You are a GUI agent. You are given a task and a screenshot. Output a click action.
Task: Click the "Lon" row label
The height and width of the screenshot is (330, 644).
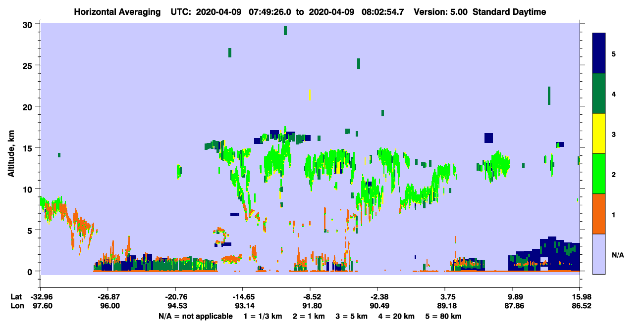(x=17, y=306)
